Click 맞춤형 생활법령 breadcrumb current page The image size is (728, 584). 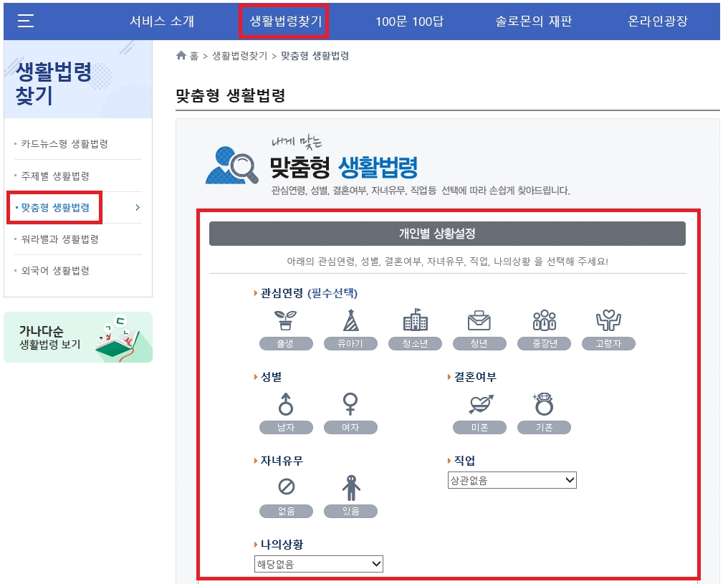pos(315,56)
